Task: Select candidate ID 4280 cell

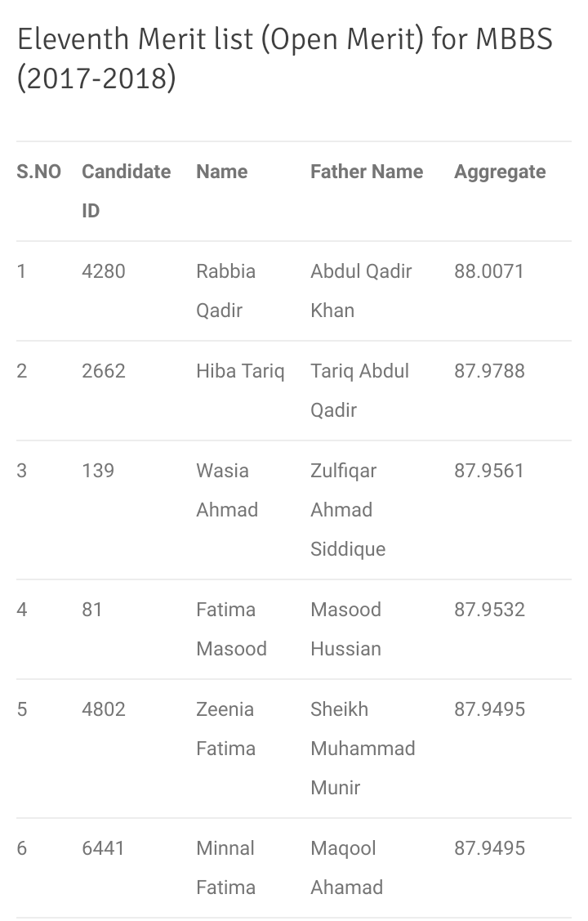Action: [x=104, y=271]
